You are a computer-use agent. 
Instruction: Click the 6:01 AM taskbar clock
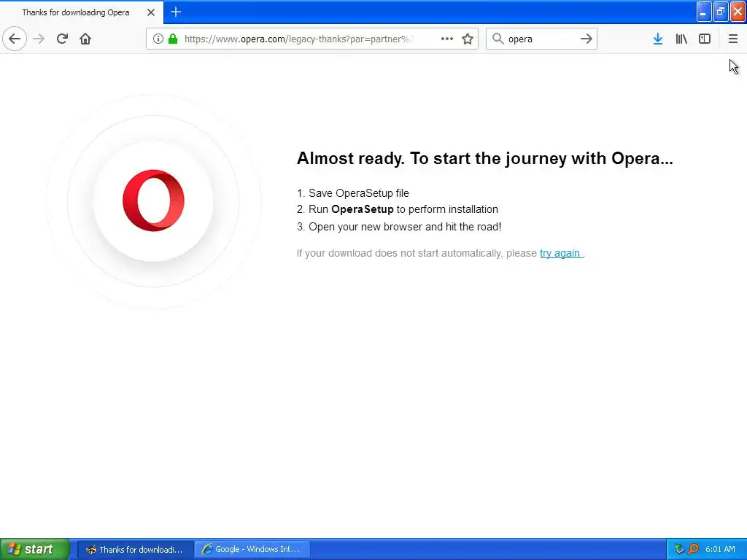(x=720, y=549)
